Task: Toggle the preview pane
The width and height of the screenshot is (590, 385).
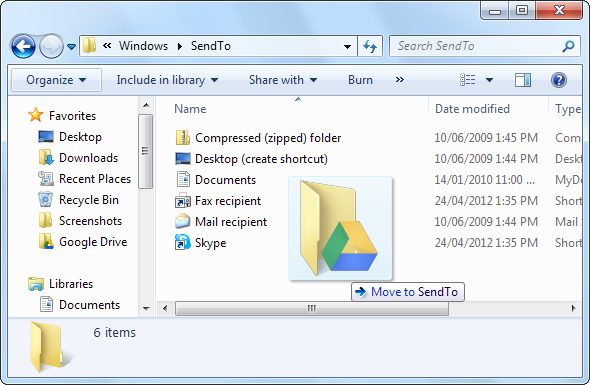Action: (x=523, y=80)
